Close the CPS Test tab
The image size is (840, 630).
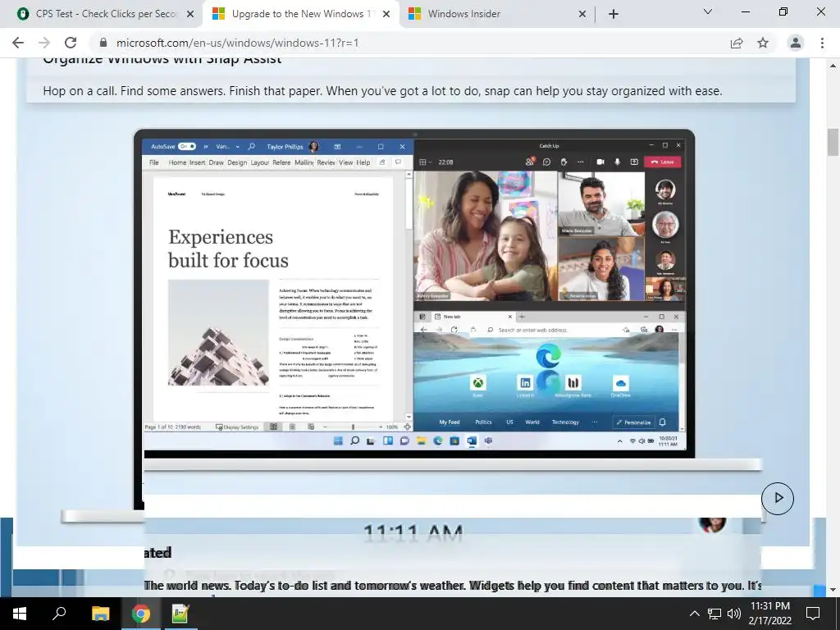(x=190, y=15)
